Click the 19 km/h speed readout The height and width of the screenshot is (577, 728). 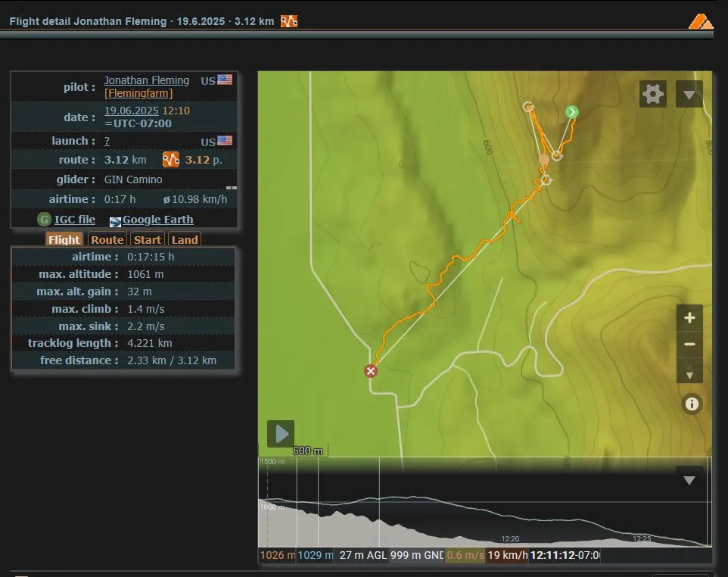pyautogui.click(x=508, y=555)
